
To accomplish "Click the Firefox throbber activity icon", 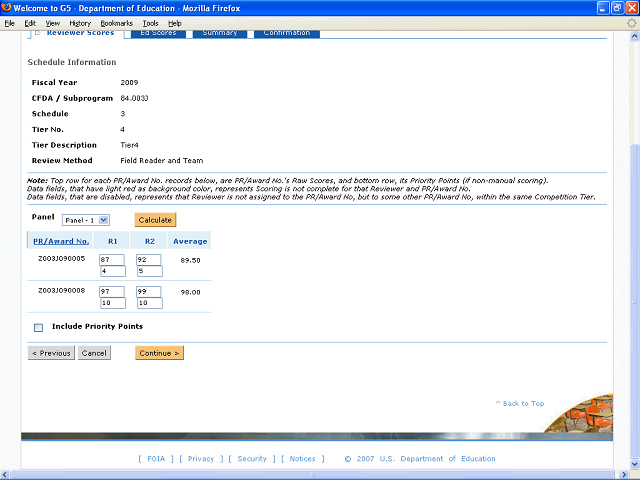I will click(x=631, y=23).
